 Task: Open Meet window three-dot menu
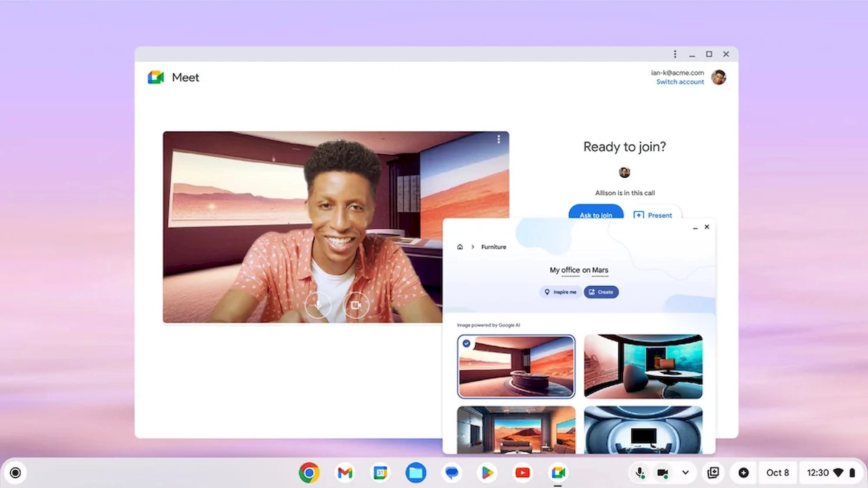pos(675,54)
